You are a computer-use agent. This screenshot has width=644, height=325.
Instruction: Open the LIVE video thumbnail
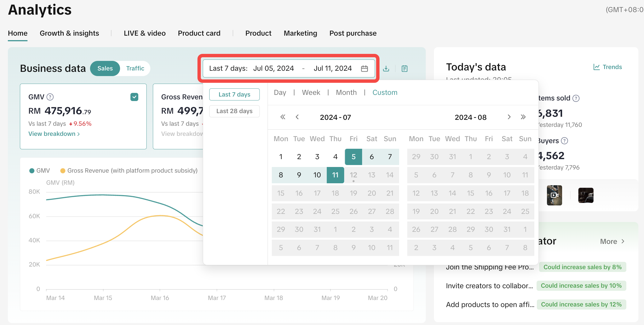(x=554, y=195)
